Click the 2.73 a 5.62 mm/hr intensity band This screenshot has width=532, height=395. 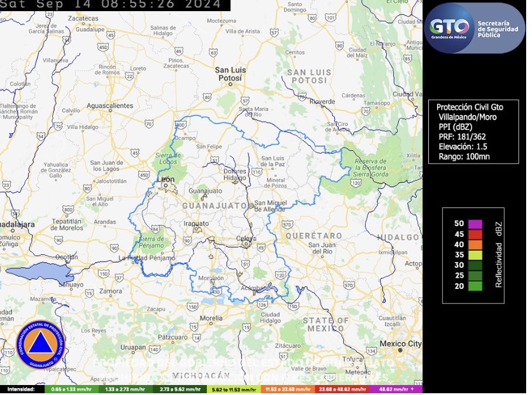tap(179, 389)
